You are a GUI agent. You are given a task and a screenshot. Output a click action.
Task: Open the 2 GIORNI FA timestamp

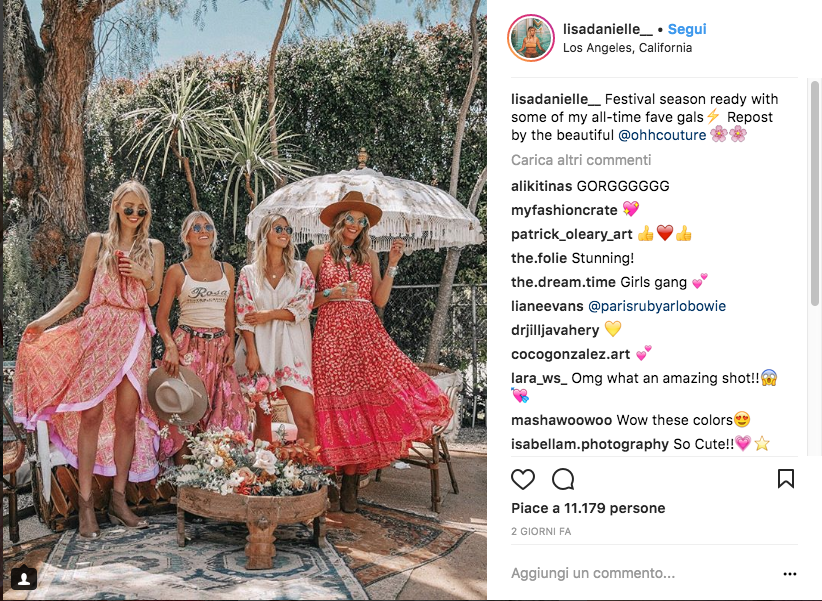click(541, 531)
